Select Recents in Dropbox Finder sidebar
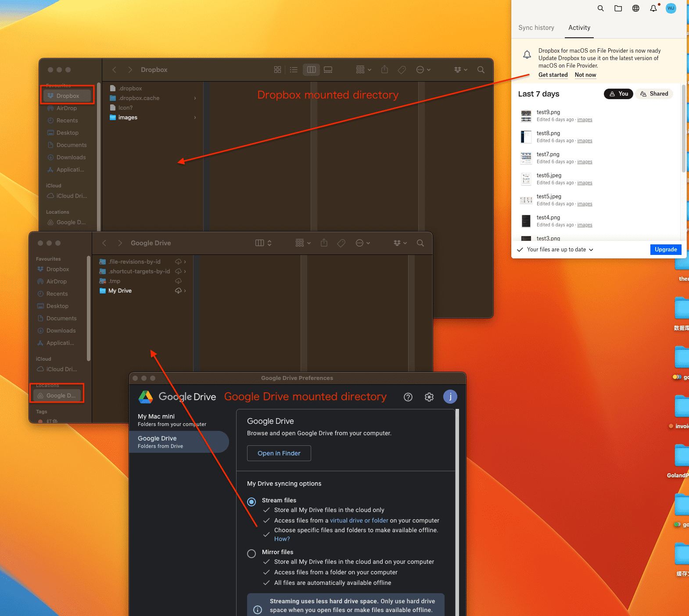Screen dimensions: 689x616 (67, 120)
